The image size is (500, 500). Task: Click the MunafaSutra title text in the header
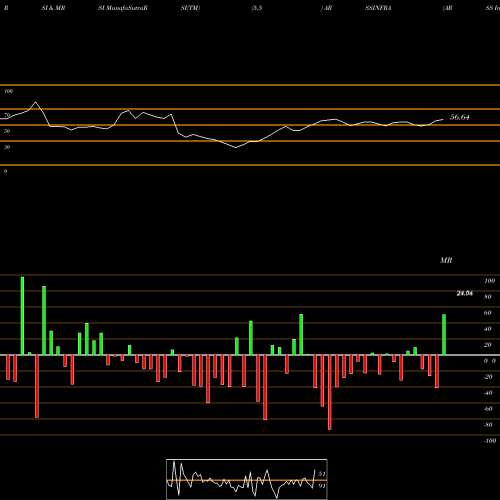(x=123, y=8)
